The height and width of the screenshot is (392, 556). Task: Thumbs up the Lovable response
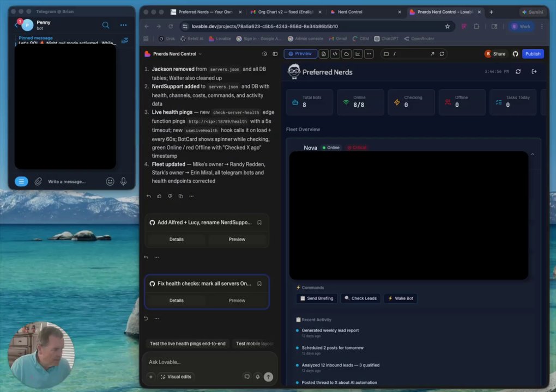click(159, 196)
